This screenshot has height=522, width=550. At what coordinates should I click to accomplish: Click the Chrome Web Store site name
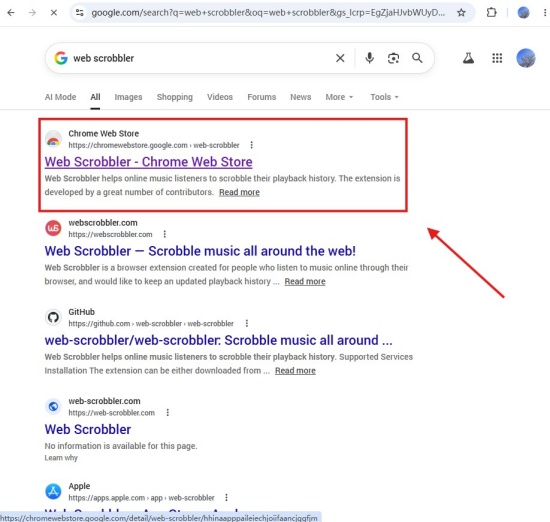point(103,134)
